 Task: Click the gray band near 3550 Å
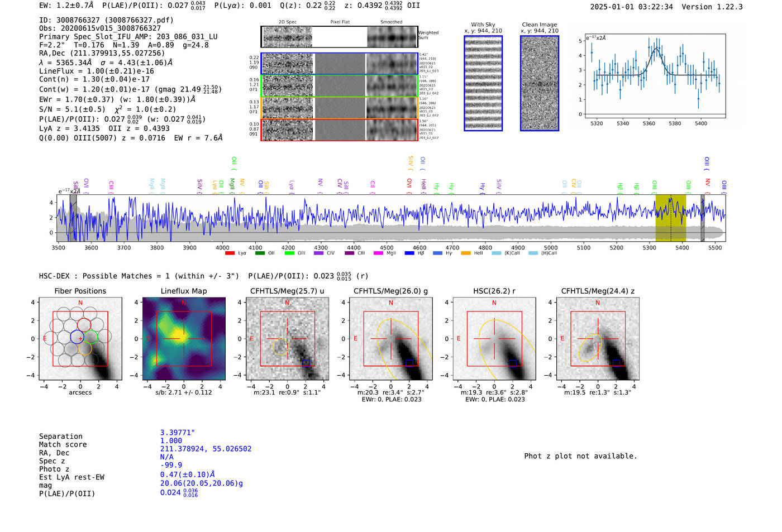[73, 218]
